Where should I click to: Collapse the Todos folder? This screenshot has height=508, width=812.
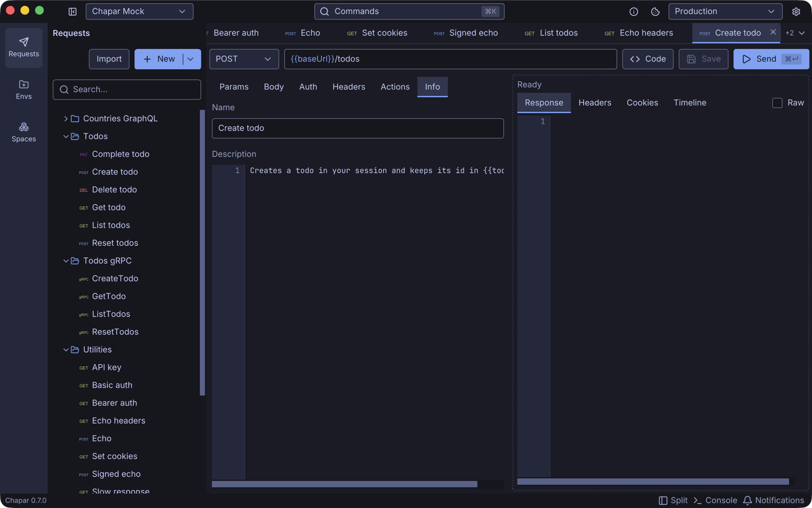66,136
